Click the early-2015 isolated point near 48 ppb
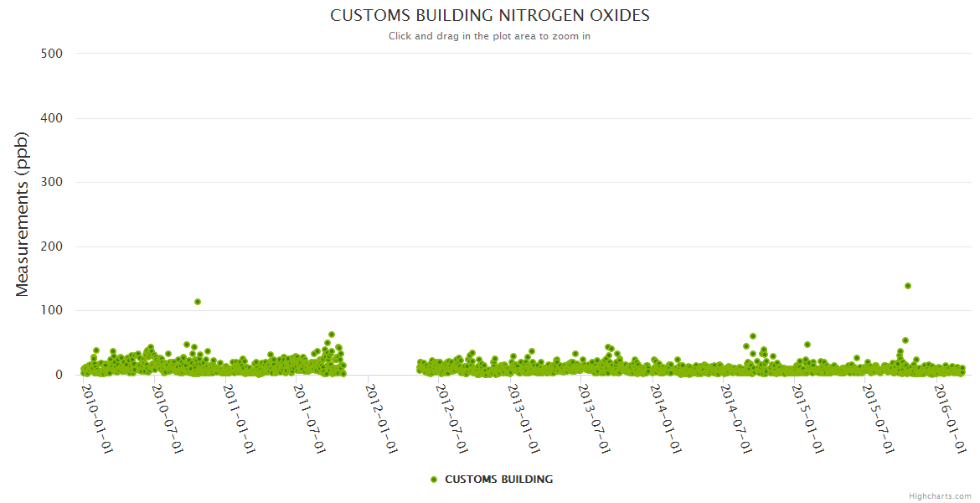 click(x=807, y=345)
